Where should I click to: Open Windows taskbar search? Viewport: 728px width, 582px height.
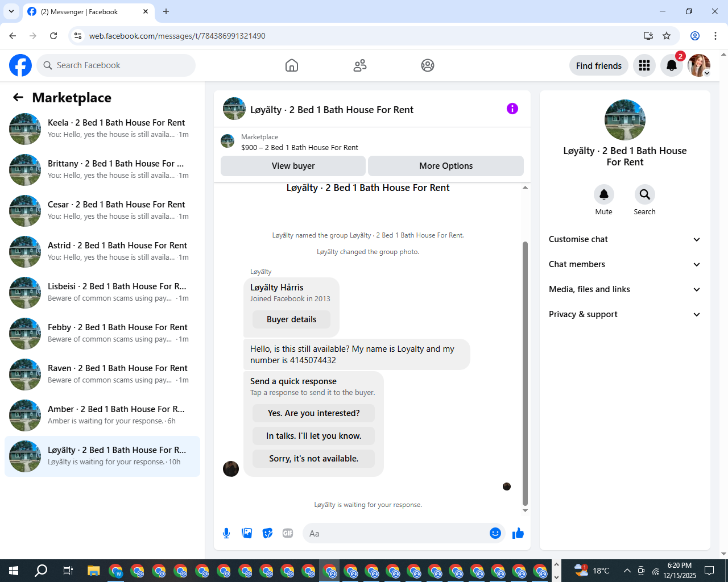[41, 571]
